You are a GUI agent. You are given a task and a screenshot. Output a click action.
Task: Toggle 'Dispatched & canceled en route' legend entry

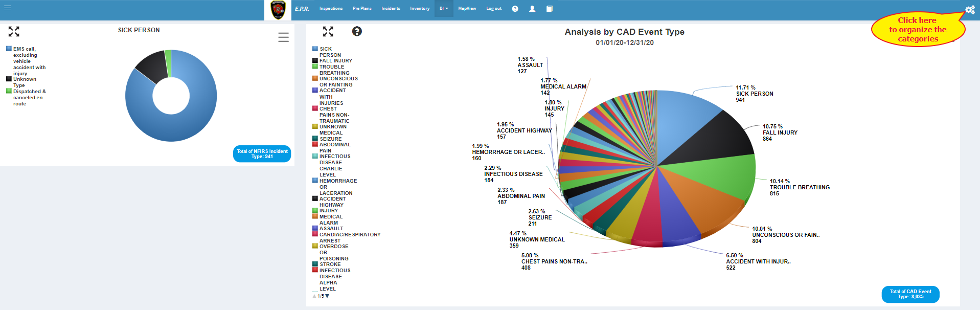pos(26,97)
